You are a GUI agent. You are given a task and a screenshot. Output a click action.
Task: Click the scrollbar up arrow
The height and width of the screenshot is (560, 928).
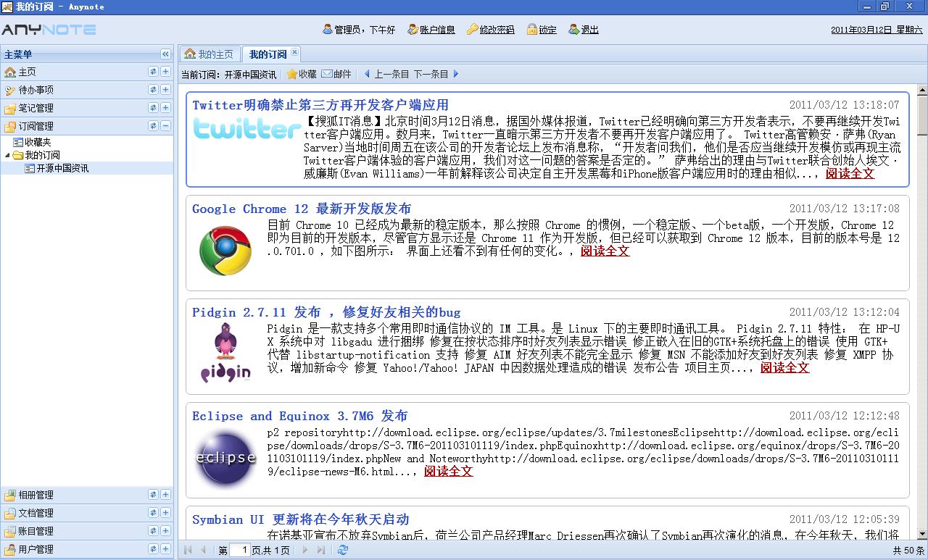[922, 91]
